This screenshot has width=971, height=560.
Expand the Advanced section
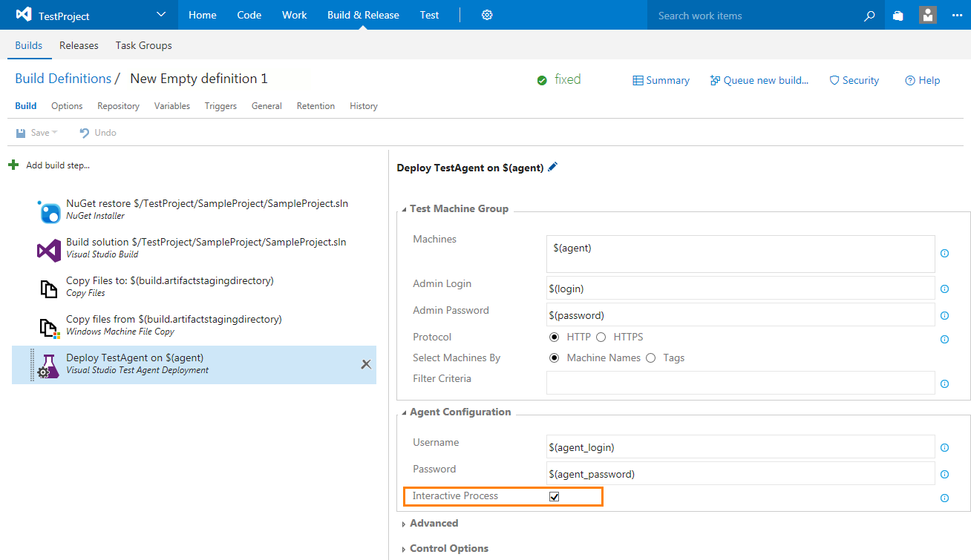434,523
